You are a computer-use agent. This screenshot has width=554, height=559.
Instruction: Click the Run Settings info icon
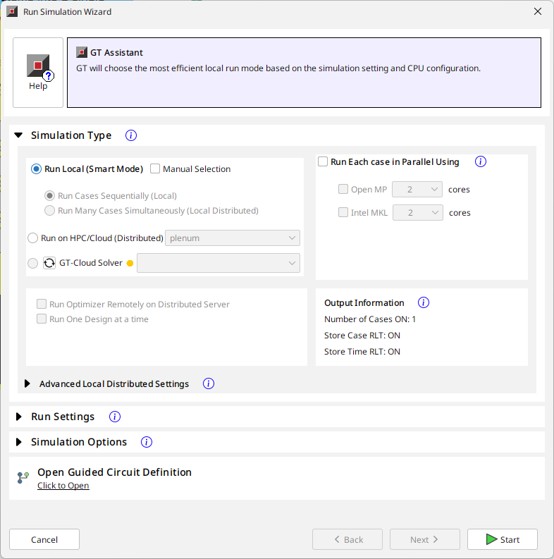(115, 417)
